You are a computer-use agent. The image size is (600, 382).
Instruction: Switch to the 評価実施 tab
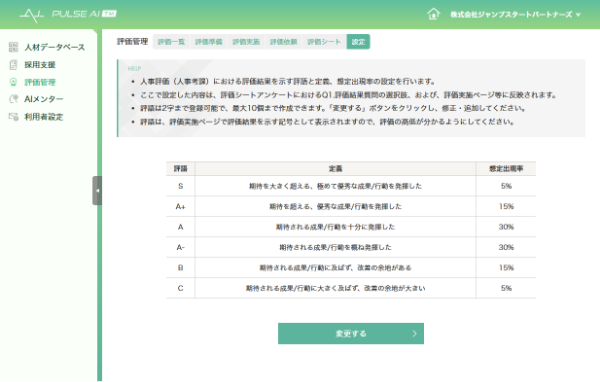click(x=246, y=42)
